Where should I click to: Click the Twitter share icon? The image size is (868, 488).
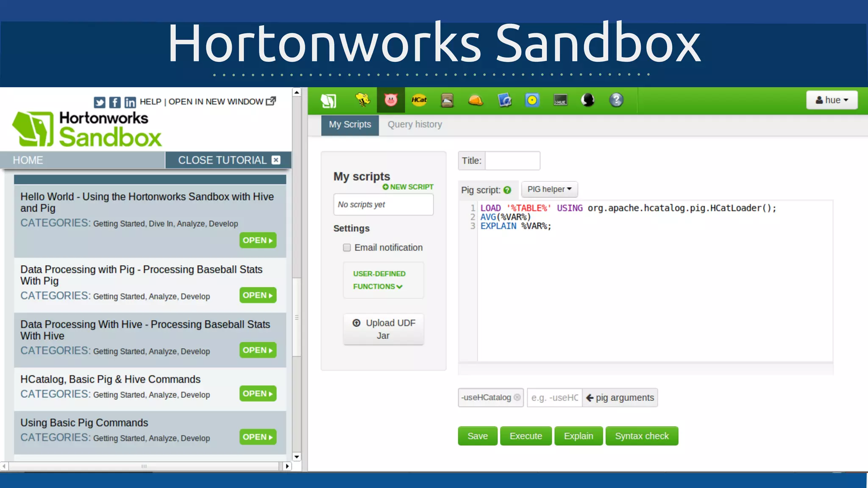tap(99, 102)
